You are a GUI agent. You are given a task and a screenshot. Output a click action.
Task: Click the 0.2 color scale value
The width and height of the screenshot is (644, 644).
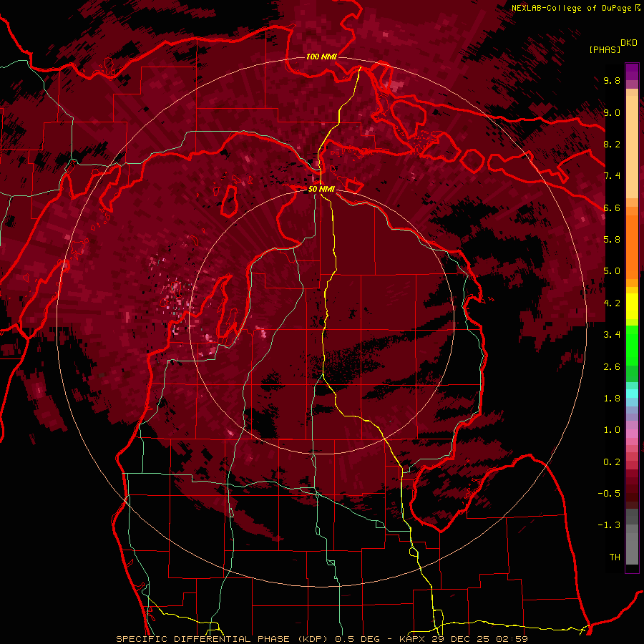pyautogui.click(x=612, y=462)
